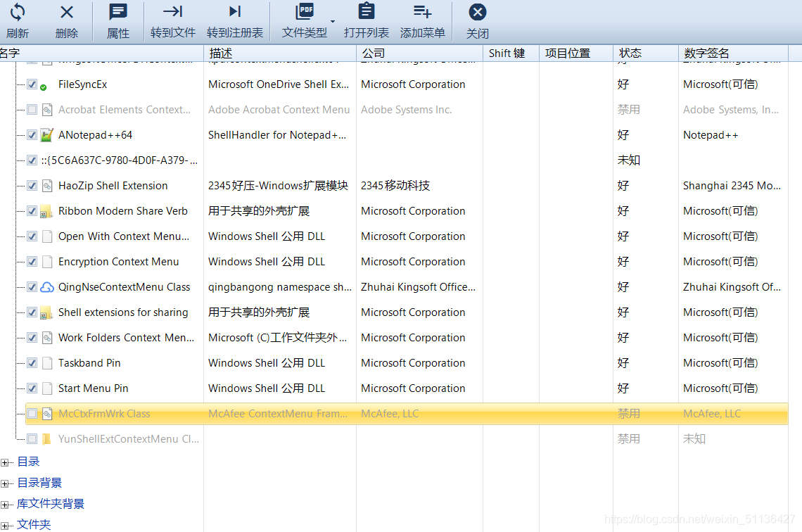
Task: Click the Go to File (转到文件) icon
Action: (173, 11)
